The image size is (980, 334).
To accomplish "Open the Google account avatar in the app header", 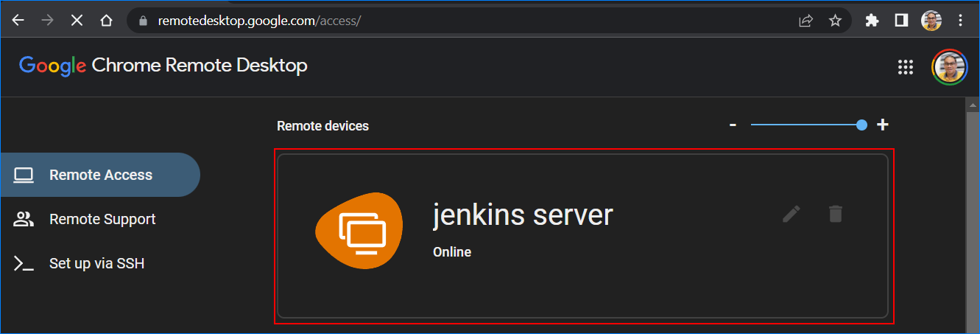I will [x=949, y=67].
